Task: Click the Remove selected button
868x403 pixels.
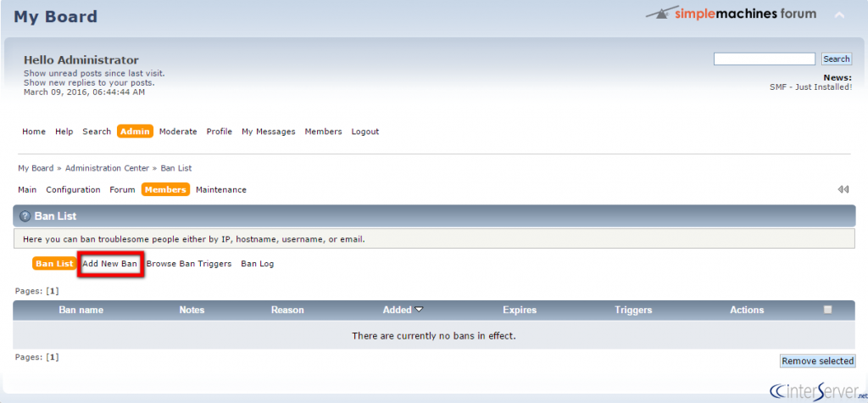Action: [818, 361]
